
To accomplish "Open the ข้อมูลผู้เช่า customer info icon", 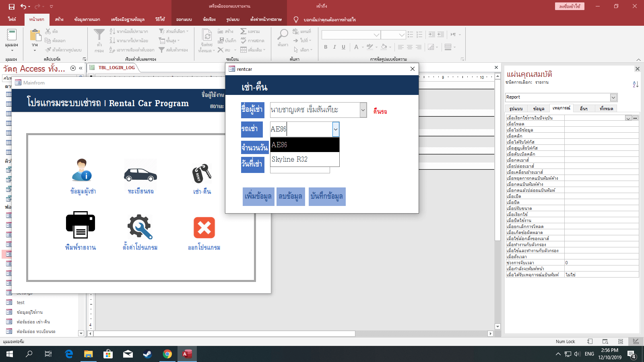I will tap(82, 171).
